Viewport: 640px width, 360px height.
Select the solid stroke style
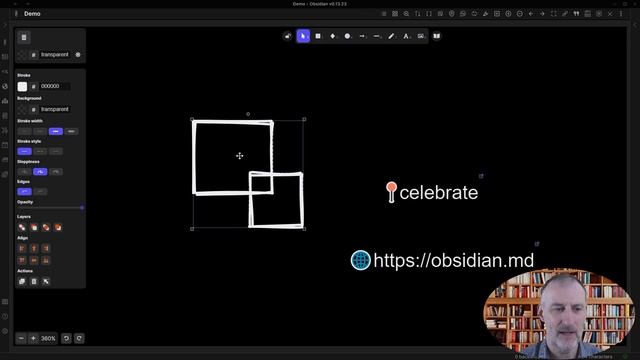click(x=24, y=151)
